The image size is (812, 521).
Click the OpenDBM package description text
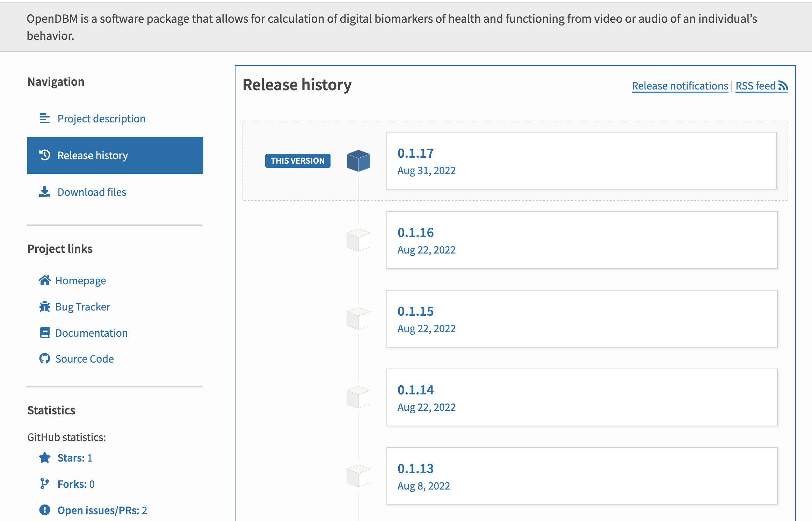click(392, 27)
